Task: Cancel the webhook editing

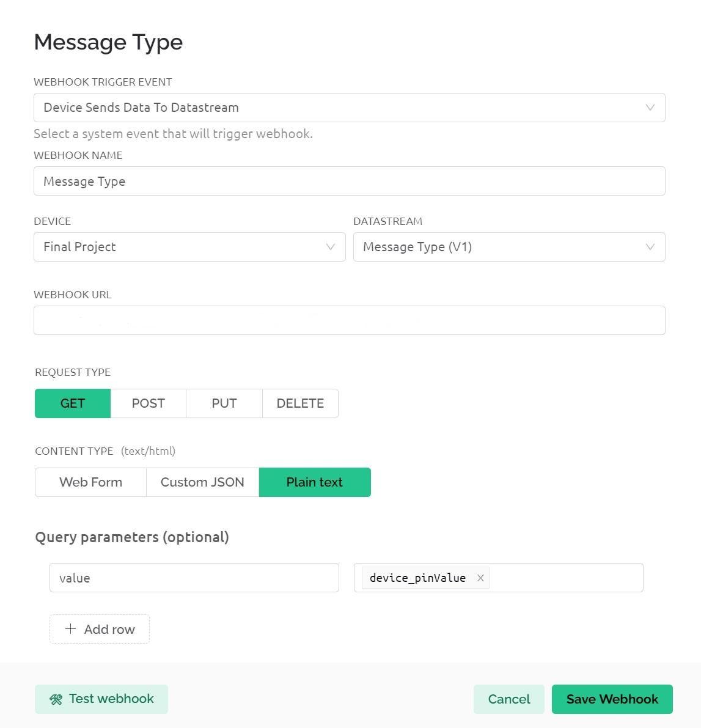Action: tap(508, 699)
